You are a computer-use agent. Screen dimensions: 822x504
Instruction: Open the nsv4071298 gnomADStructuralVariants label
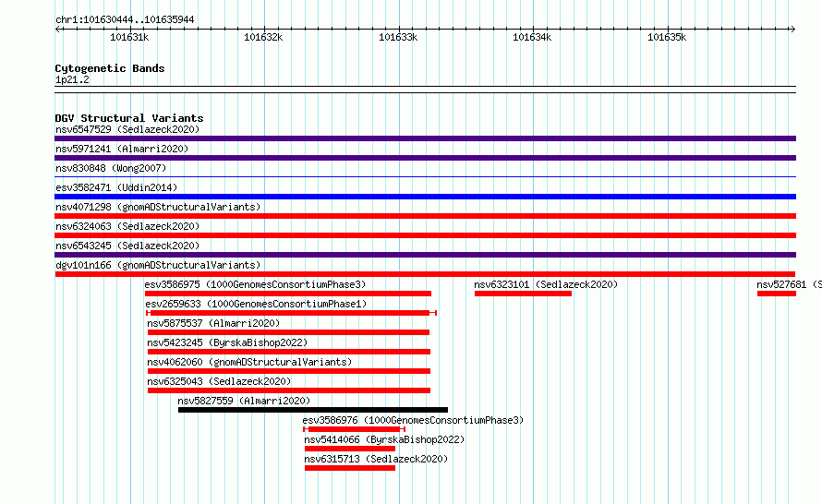point(158,207)
